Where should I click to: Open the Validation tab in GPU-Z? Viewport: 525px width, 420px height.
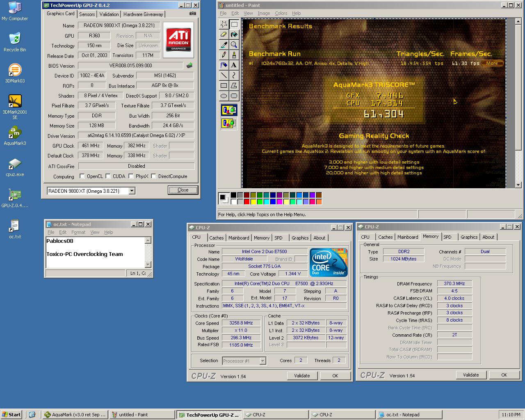109,14
